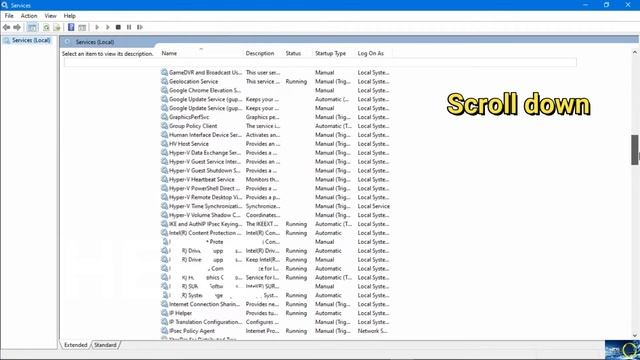This screenshot has width=640, height=360.
Task: Toggle the Show/Hide Console Tree icon
Action: tap(32, 27)
